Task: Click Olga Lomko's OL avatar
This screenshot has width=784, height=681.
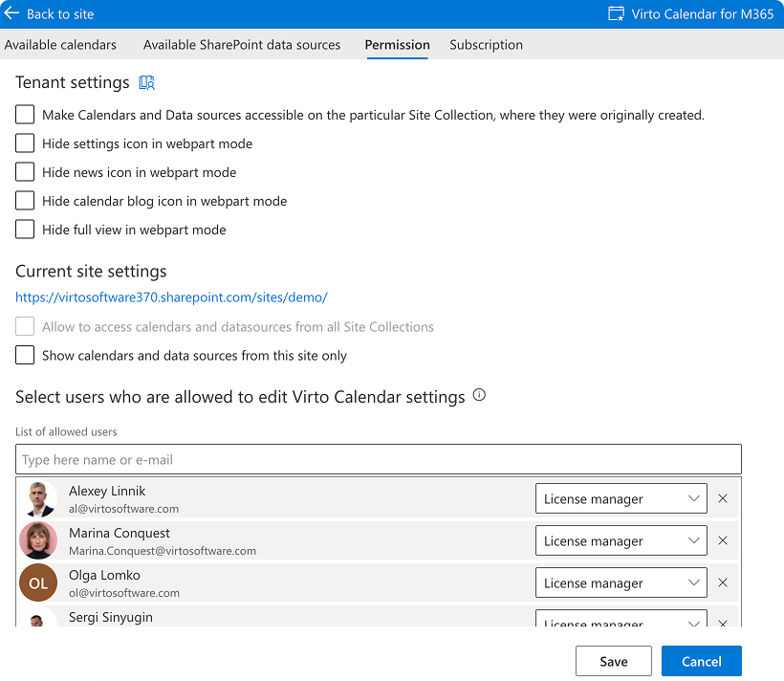Action: tap(38, 582)
